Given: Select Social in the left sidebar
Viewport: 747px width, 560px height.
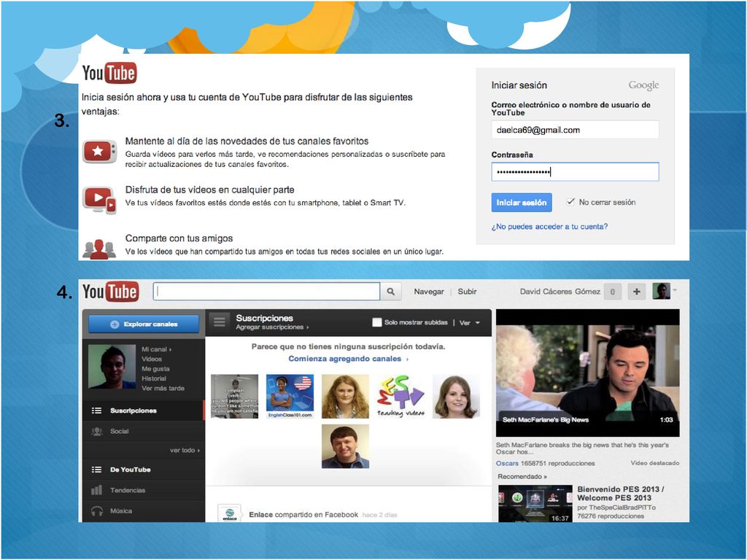Looking at the screenshot, I should point(144,432).
